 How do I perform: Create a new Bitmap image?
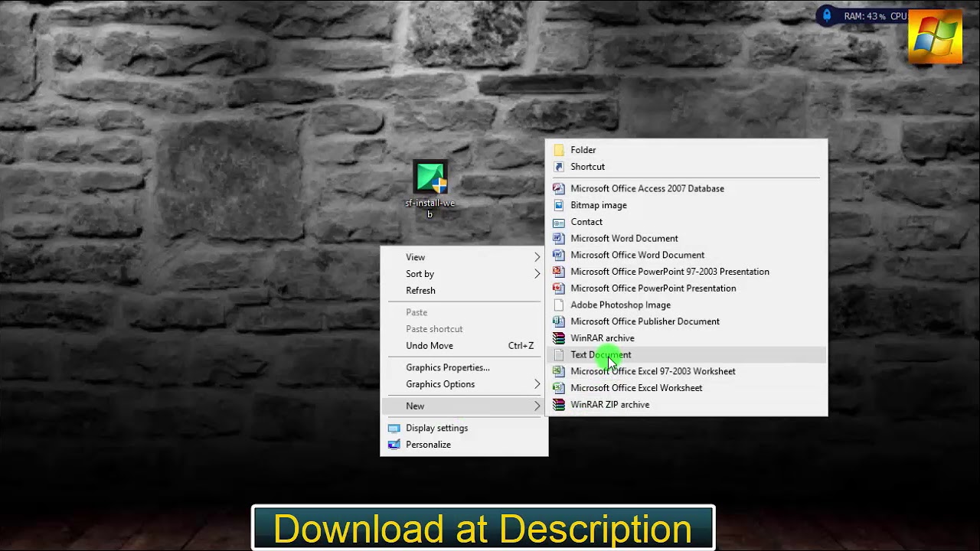point(686,205)
